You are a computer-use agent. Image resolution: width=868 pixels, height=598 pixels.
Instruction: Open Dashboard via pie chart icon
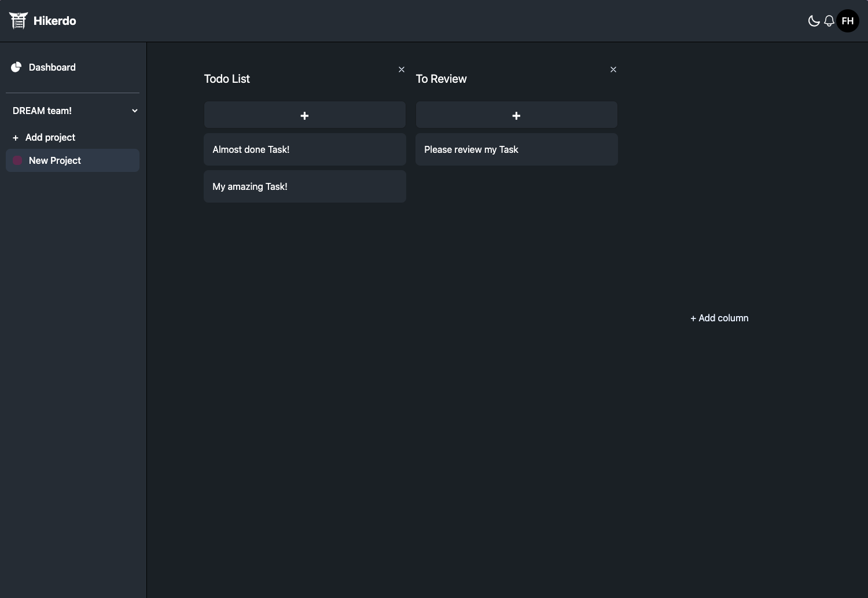(16, 67)
